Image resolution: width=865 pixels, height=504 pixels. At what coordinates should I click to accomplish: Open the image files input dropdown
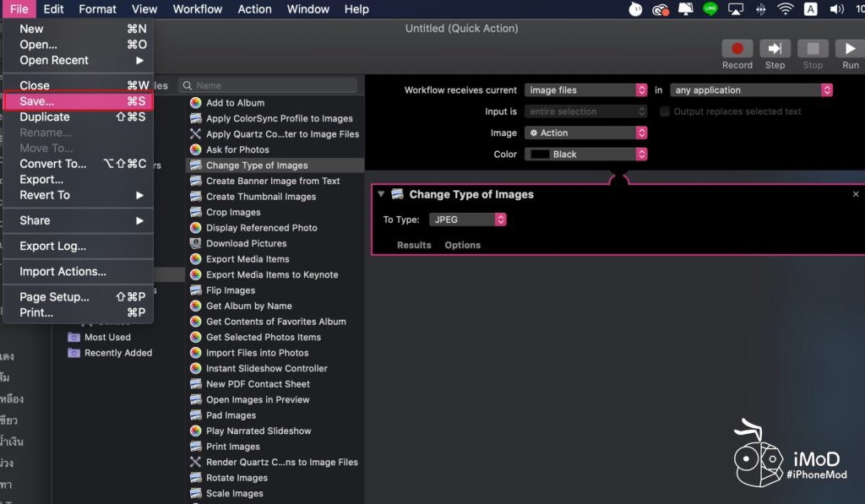585,90
